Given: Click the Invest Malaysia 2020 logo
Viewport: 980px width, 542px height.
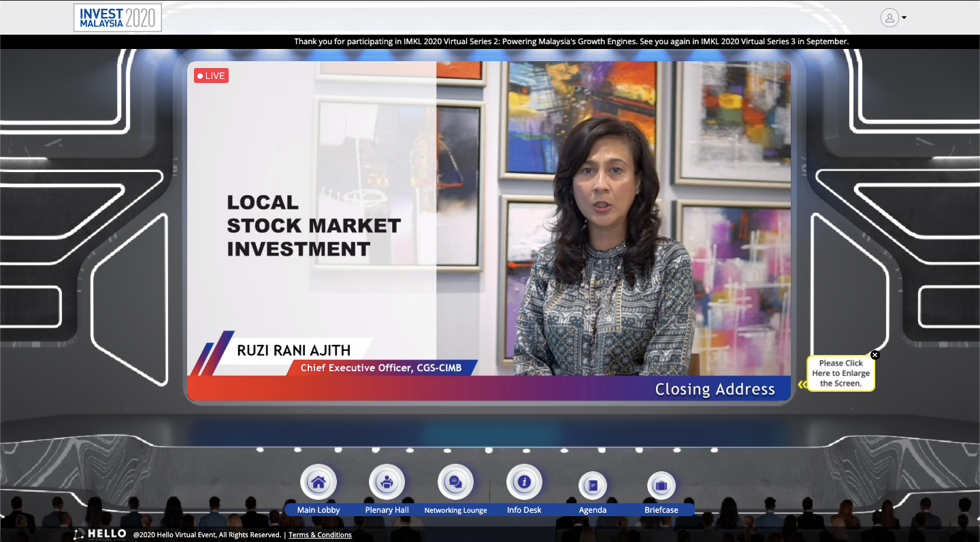Looking at the screenshot, I should [118, 17].
